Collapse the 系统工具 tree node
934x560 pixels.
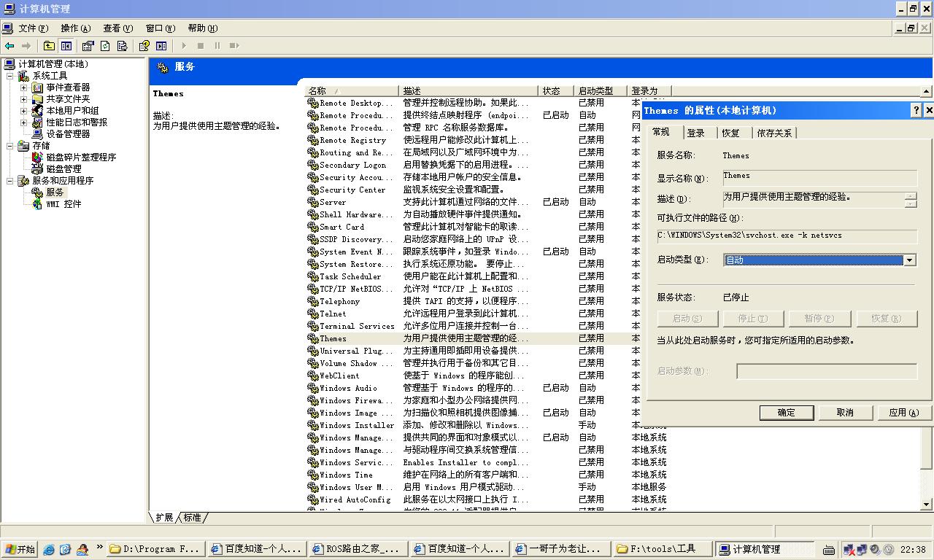click(x=10, y=76)
